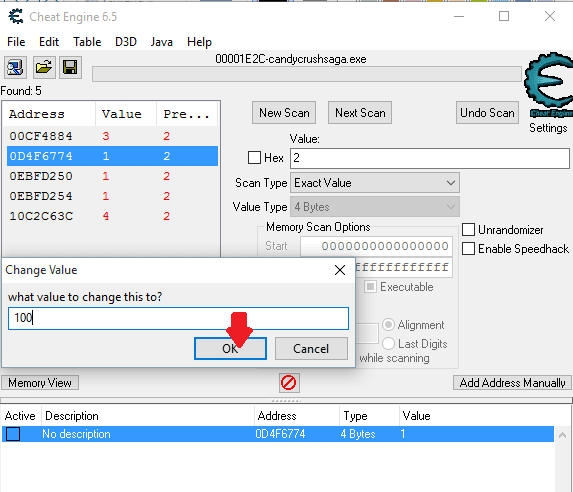
Task: Select found address 0D4F6774 in the results
Action: pyautogui.click(x=112, y=156)
